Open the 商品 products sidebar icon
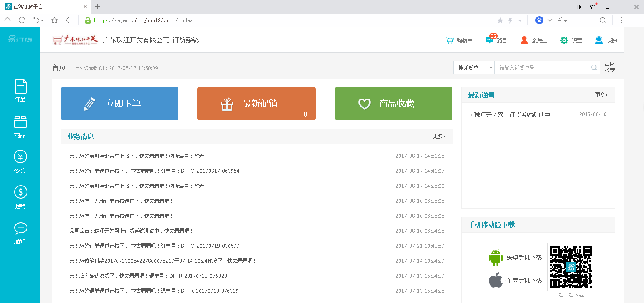644x303 pixels. click(x=20, y=127)
